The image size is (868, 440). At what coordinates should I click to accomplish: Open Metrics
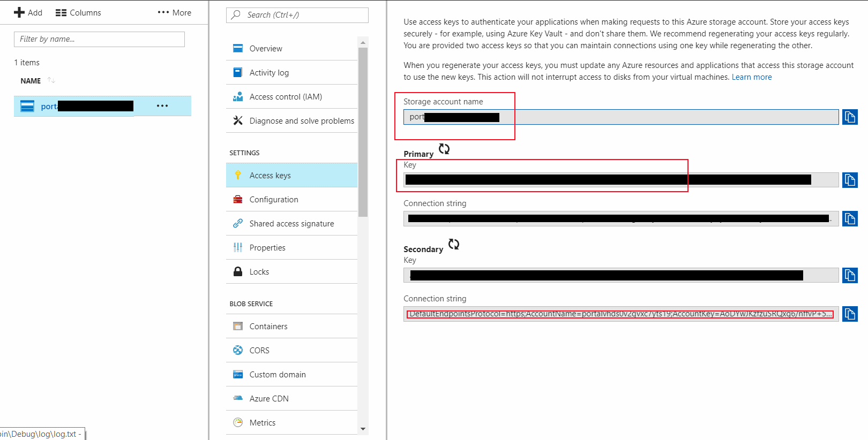pyautogui.click(x=291, y=422)
